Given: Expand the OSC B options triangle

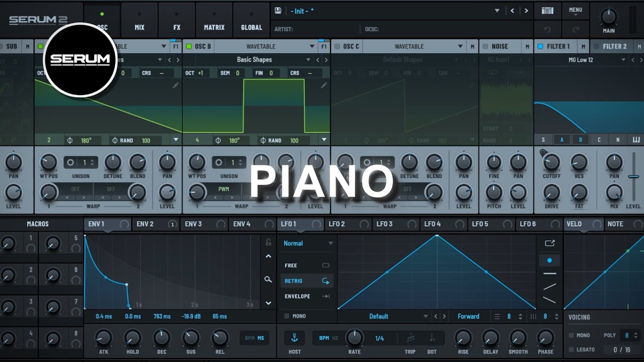Looking at the screenshot, I should coord(324,140).
